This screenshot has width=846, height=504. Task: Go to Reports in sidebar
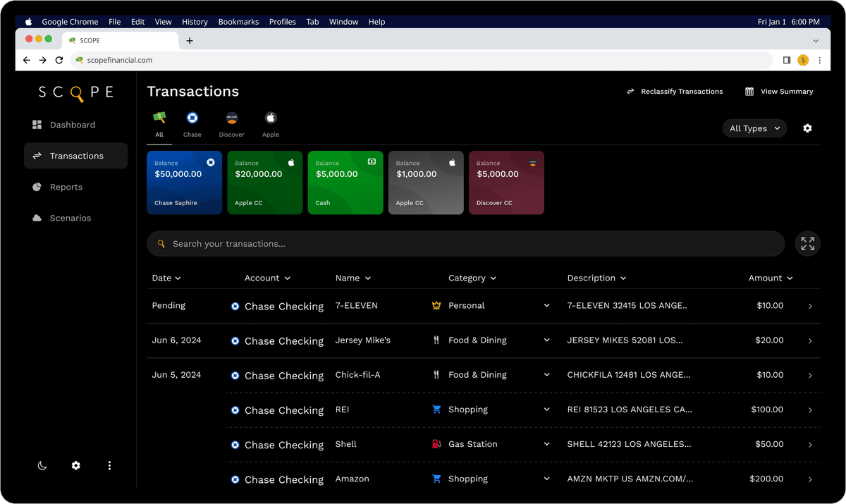click(66, 187)
